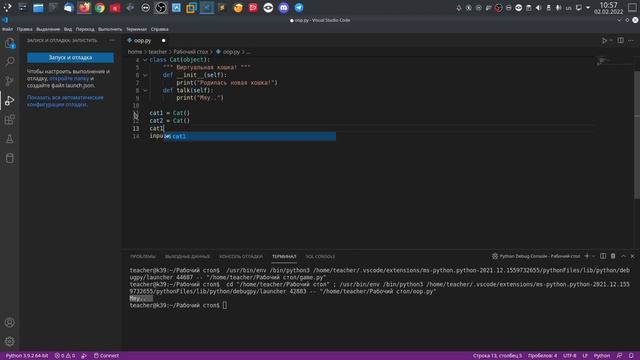This screenshot has height=360, width=640.
Task: Open the Терминал menu
Action: click(136, 29)
